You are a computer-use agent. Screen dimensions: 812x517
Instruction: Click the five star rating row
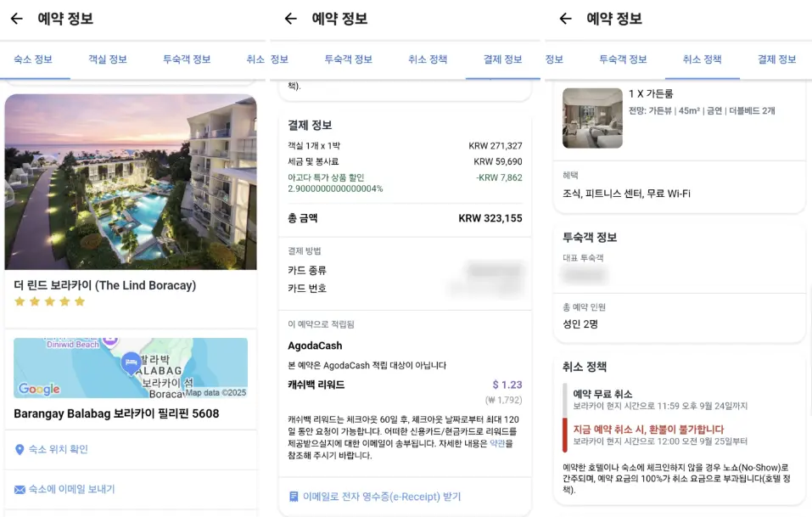[x=50, y=301]
